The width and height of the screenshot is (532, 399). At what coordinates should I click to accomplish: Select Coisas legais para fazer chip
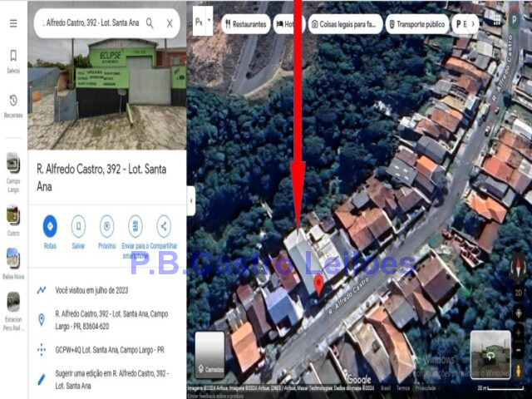tap(346, 24)
